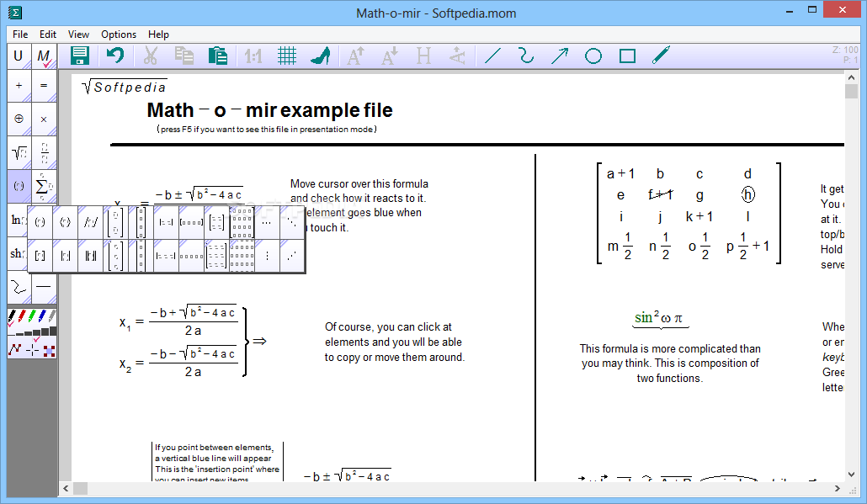Pick the black pen color

click(x=12, y=316)
